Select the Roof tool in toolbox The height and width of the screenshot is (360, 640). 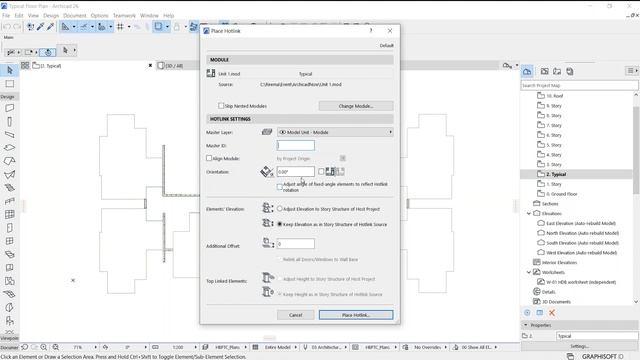click(9, 161)
